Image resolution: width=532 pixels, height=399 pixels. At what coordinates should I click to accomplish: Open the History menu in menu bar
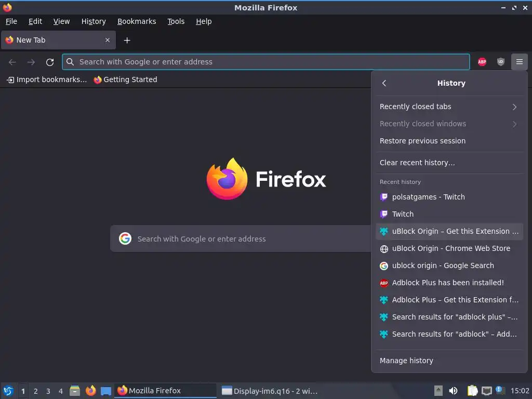tap(94, 21)
